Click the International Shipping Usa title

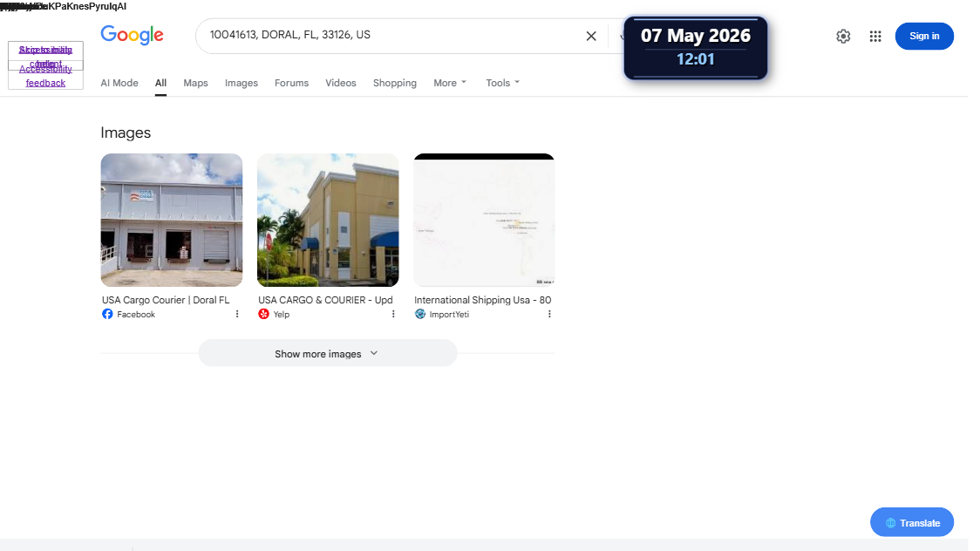point(482,300)
